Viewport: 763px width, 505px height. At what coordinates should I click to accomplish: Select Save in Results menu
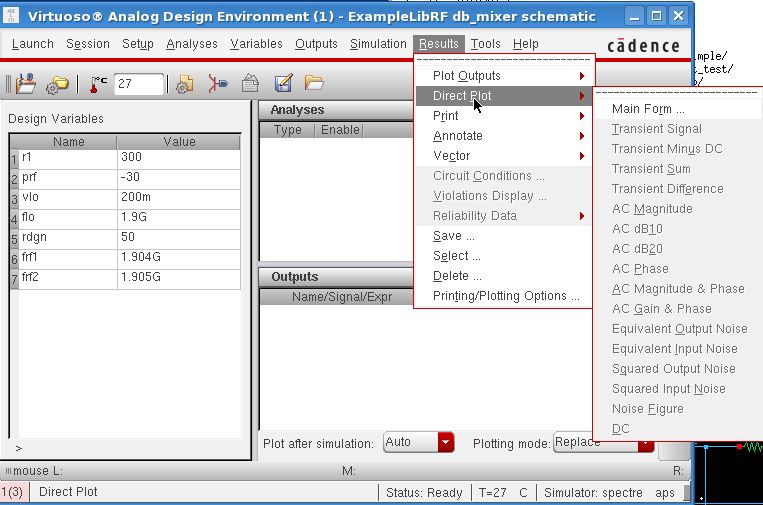coord(504,235)
